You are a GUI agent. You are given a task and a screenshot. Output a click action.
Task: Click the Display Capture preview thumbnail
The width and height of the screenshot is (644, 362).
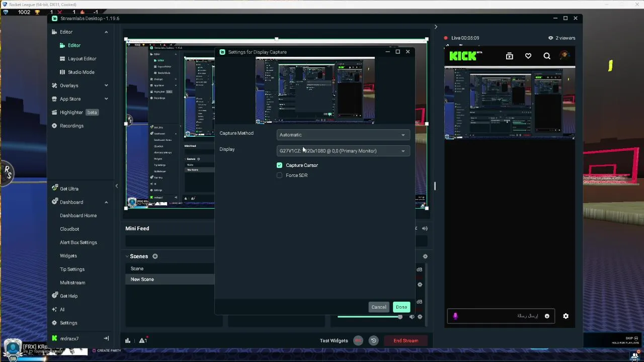(x=315, y=90)
